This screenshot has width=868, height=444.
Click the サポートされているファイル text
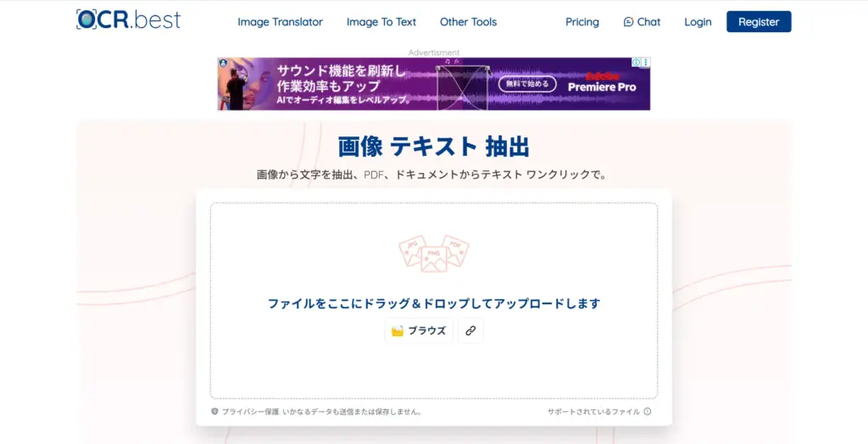point(593,412)
